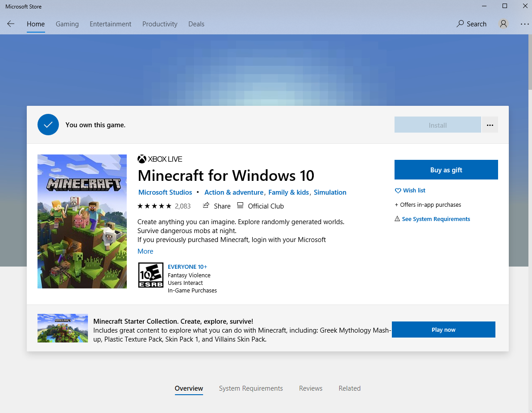Open the System Requirements section tab
This screenshot has height=413, width=532.
click(251, 388)
